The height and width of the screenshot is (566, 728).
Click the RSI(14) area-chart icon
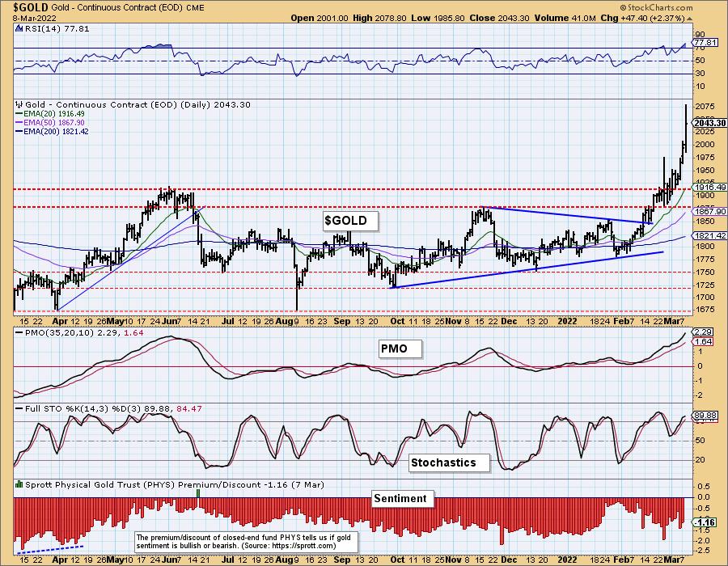point(19,29)
